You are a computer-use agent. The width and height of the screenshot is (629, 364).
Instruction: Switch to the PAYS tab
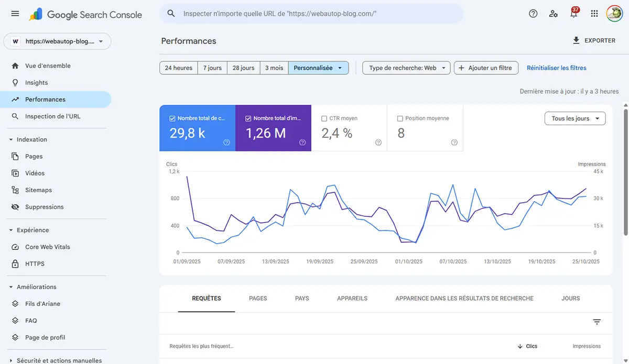(x=302, y=298)
